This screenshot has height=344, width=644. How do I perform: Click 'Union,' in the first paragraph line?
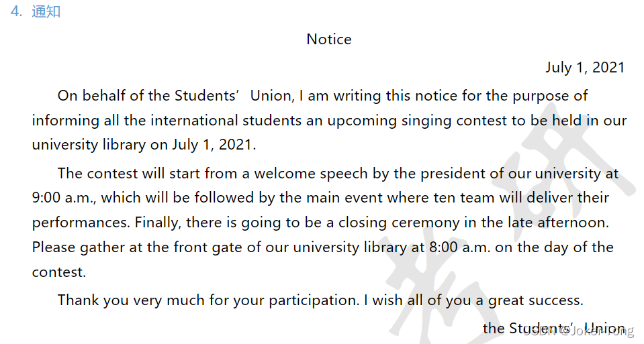pyautogui.click(x=272, y=96)
